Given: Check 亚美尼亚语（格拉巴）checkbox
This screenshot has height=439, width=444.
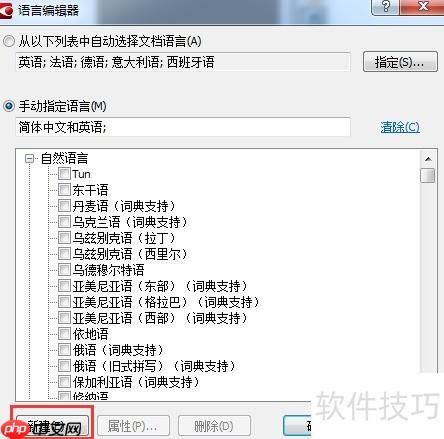Looking at the screenshot, I should (x=64, y=302).
